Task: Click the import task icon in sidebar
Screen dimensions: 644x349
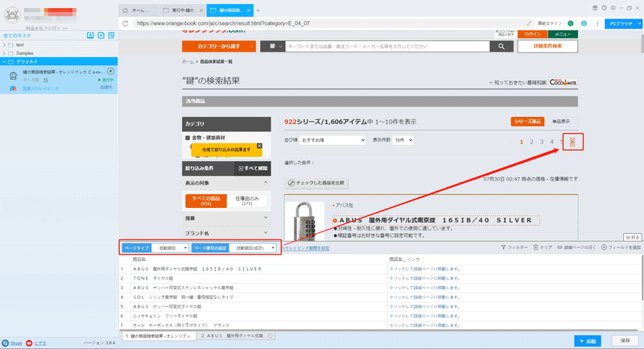Action: pos(90,35)
